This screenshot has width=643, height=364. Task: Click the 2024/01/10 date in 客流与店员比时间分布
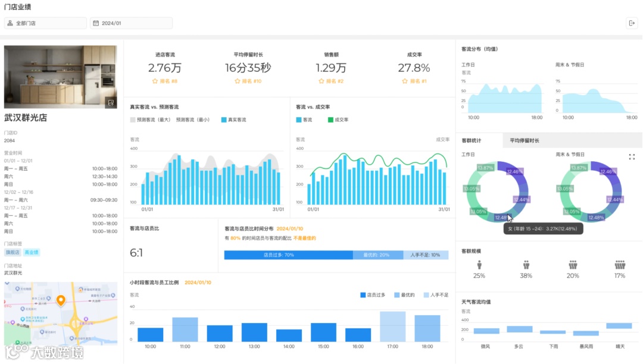pos(289,229)
